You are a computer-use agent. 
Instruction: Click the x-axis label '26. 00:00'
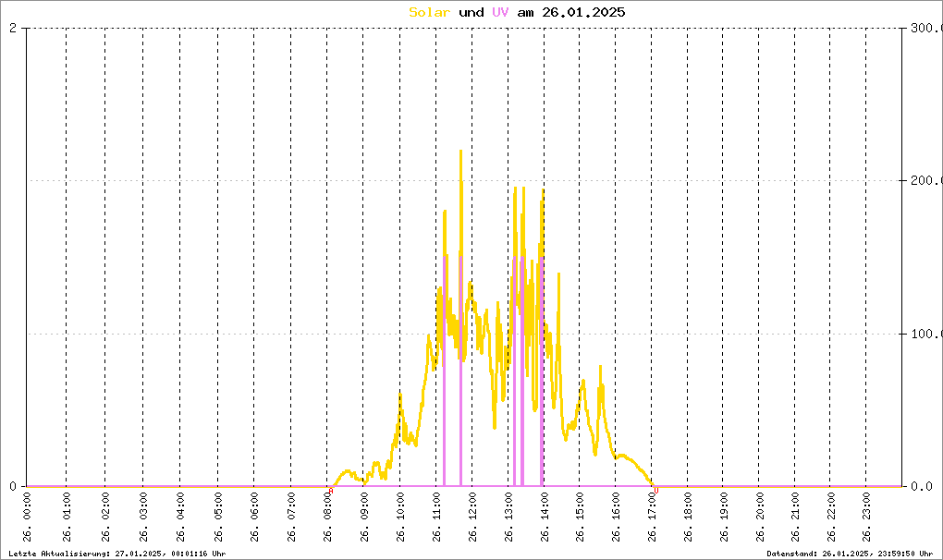[x=28, y=517]
